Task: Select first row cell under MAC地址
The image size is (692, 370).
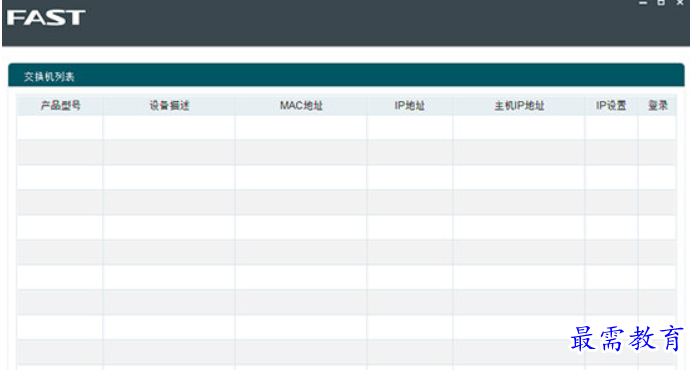Action: click(x=301, y=128)
